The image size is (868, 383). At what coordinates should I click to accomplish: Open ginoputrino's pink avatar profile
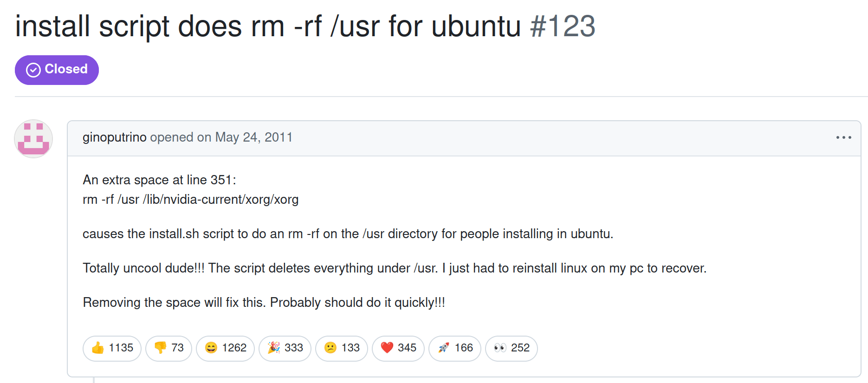(33, 139)
